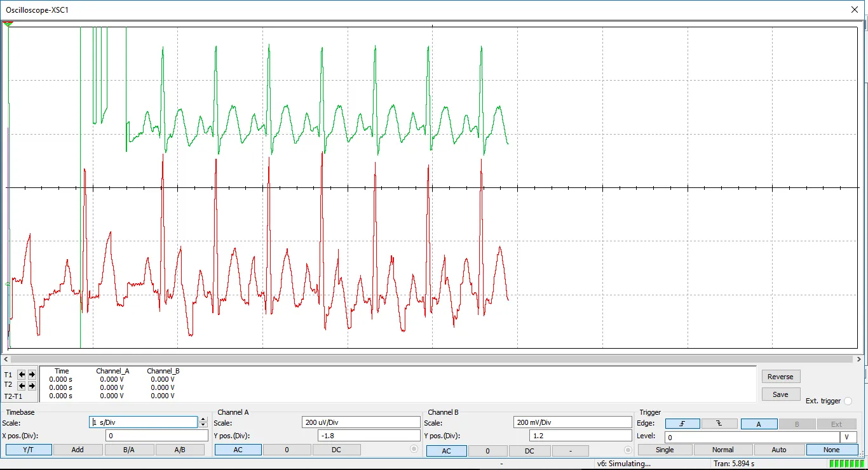868x470 pixels.
Task: Toggle Channel B invert minus button
Action: click(x=570, y=451)
